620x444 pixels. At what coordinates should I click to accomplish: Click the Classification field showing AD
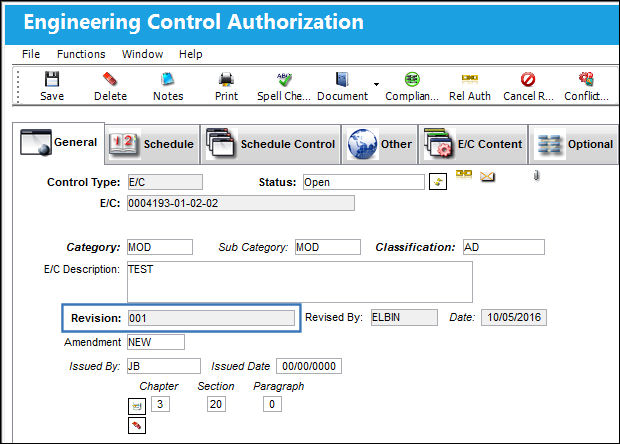point(504,247)
